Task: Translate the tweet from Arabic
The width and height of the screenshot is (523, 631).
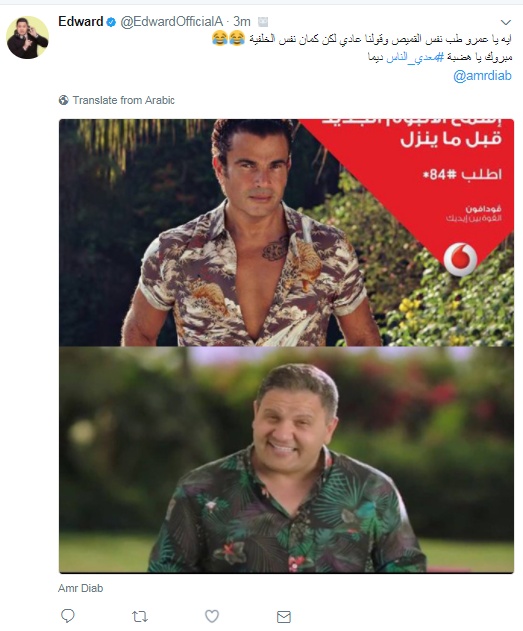Action: [124, 100]
